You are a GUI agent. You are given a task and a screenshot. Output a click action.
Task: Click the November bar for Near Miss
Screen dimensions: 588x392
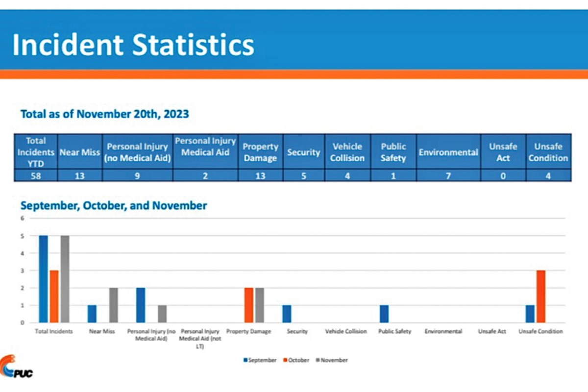click(113, 305)
